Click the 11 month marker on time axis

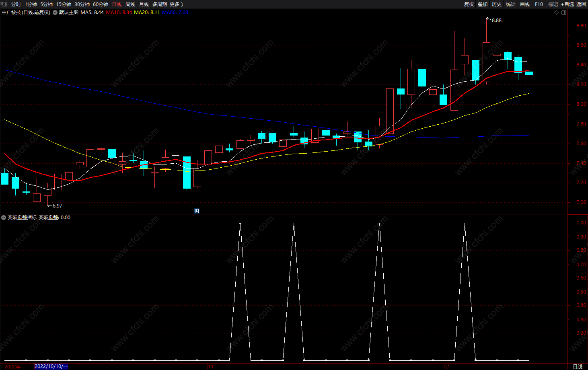(x=211, y=366)
